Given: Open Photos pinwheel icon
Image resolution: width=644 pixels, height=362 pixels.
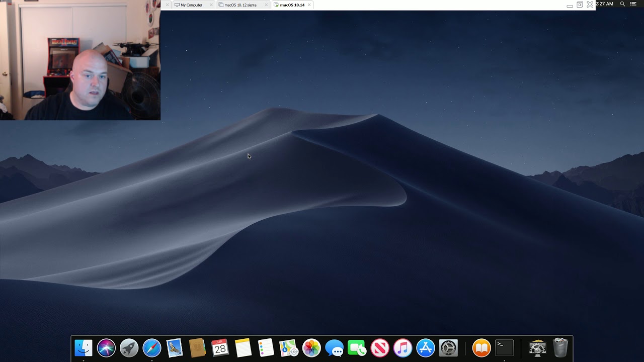Looking at the screenshot, I should tap(311, 348).
